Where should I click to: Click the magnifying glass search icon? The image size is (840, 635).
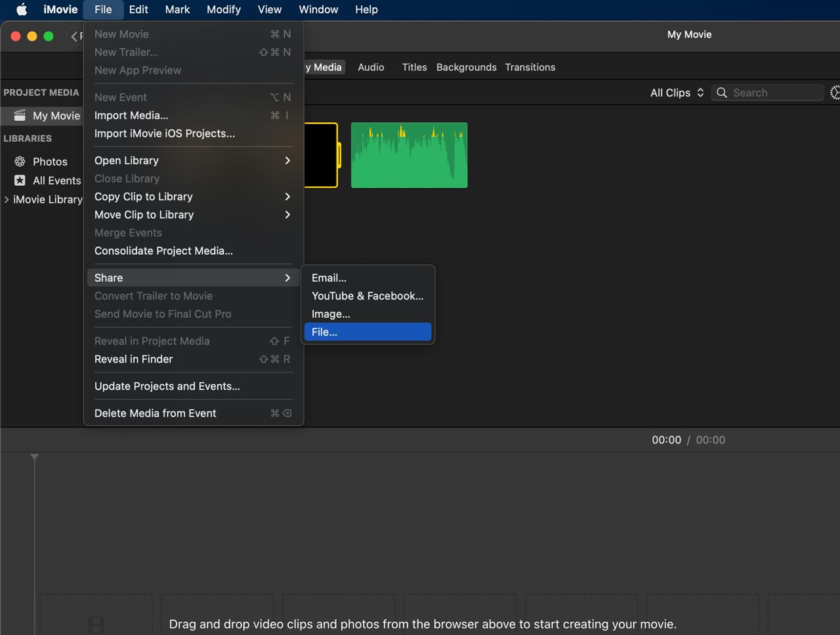722,93
